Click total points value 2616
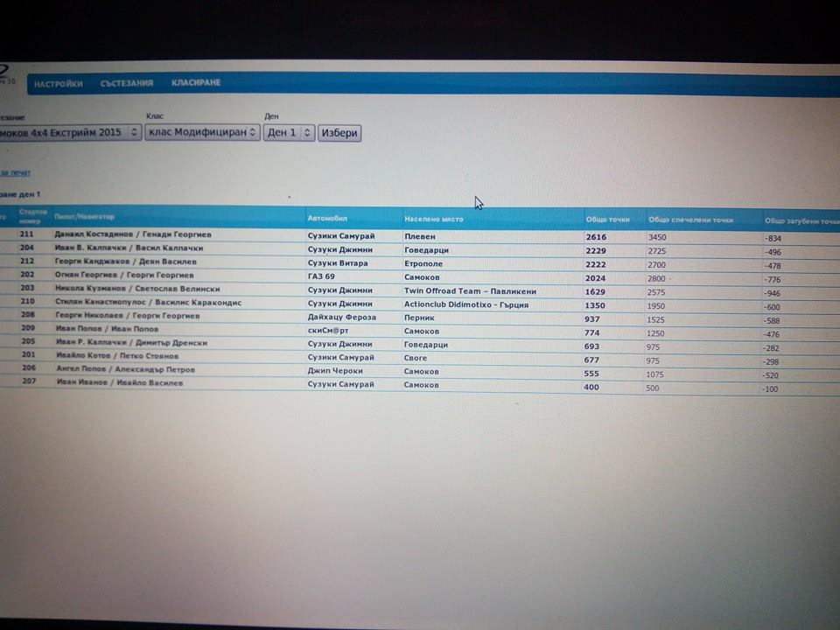The image size is (840, 630). click(596, 237)
